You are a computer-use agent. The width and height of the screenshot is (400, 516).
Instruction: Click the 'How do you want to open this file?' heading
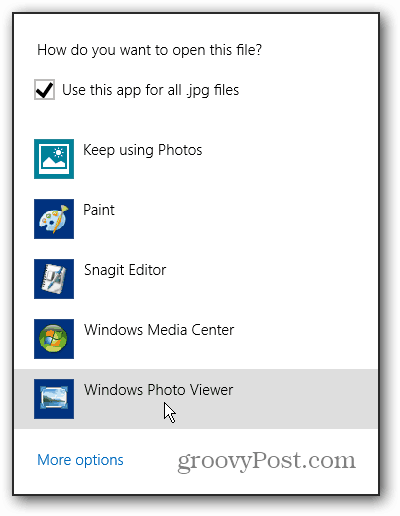coord(150,50)
